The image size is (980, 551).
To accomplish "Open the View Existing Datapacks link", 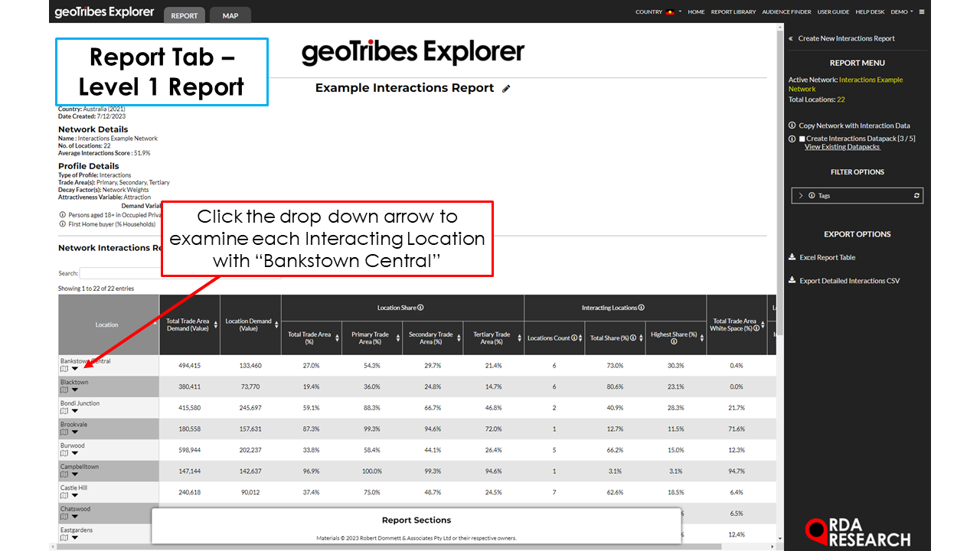I will click(x=842, y=147).
